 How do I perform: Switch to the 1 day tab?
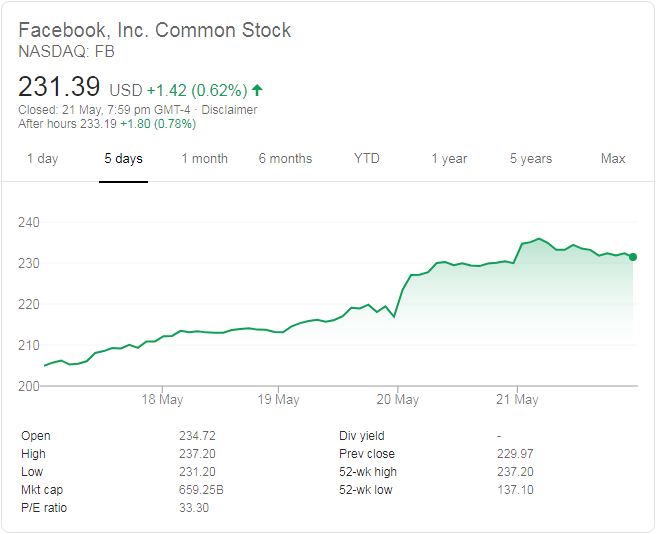(42, 159)
